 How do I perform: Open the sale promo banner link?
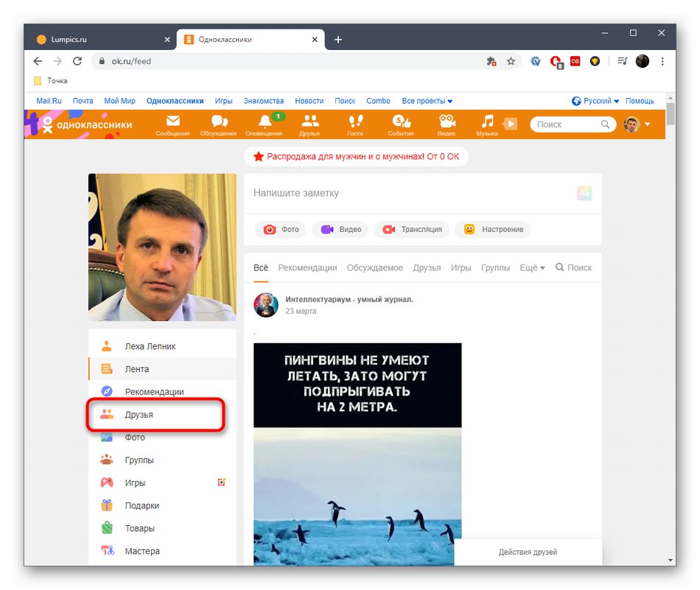[356, 157]
